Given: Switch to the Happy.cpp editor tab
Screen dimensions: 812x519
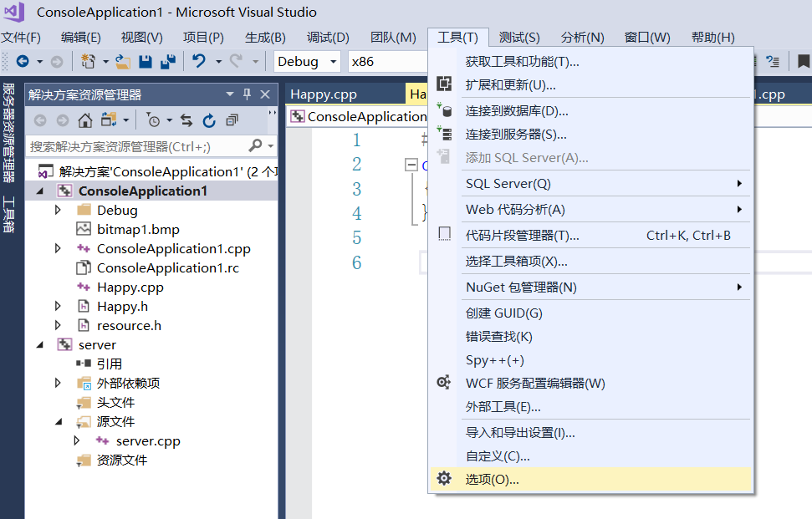Looking at the screenshot, I should pyautogui.click(x=324, y=94).
